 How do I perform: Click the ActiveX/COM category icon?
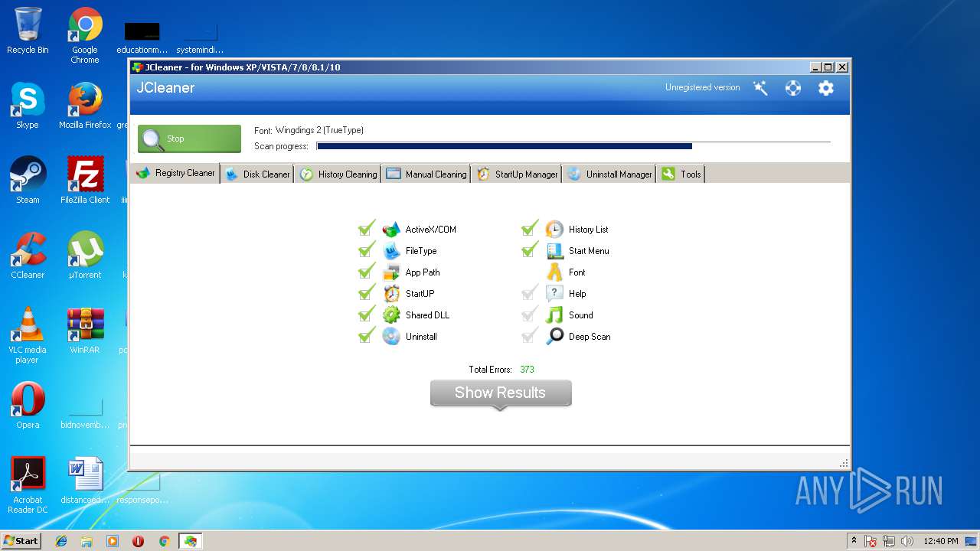pos(391,229)
